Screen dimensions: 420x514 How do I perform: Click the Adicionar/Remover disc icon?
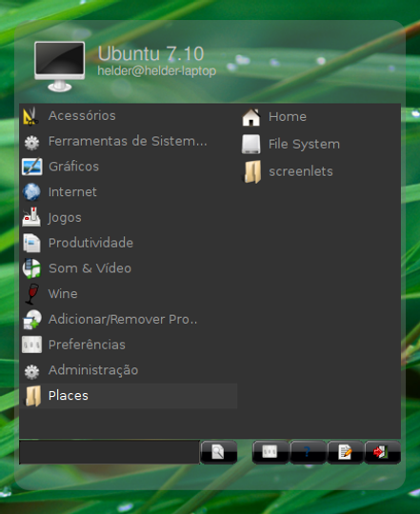[x=31, y=319]
